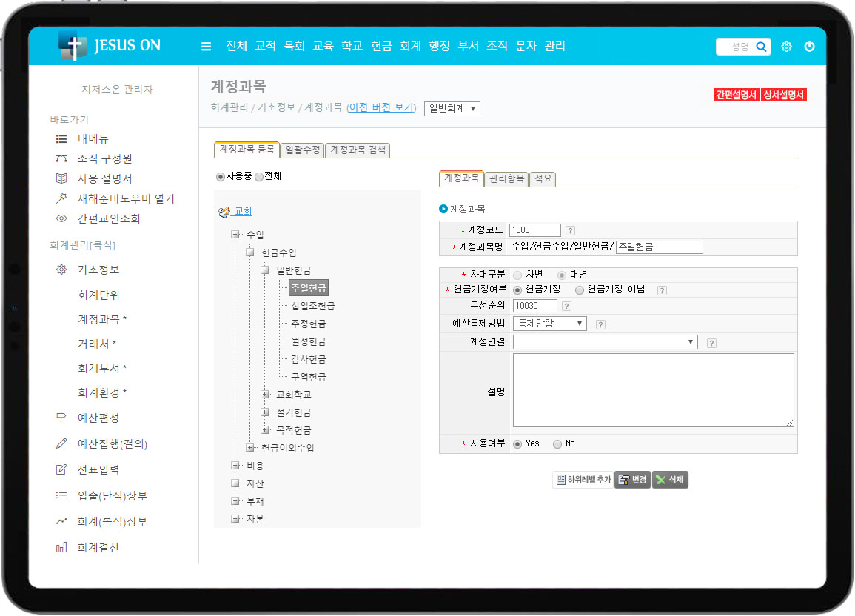Screen dimensions: 855x616
Task: Expand the 교회학교 tree node
Action: pos(265,395)
